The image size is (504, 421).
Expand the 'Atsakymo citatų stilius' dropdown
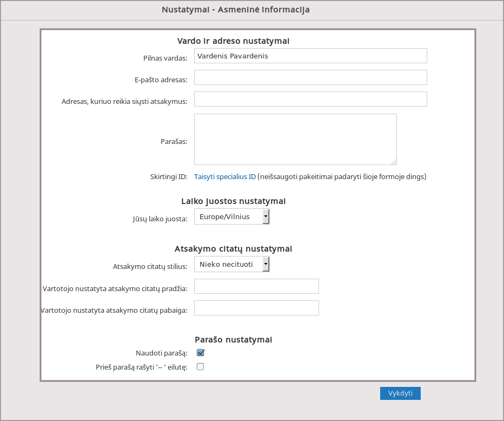[231, 265]
